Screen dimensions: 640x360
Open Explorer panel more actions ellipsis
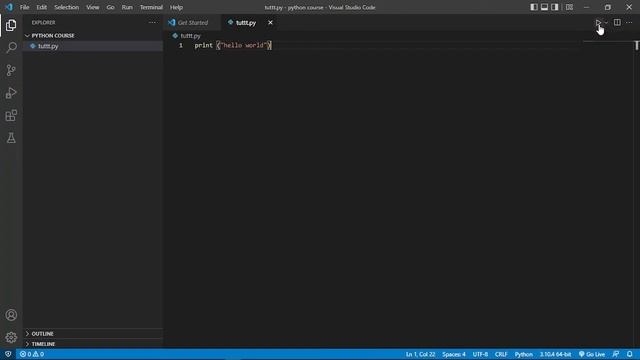click(x=152, y=22)
